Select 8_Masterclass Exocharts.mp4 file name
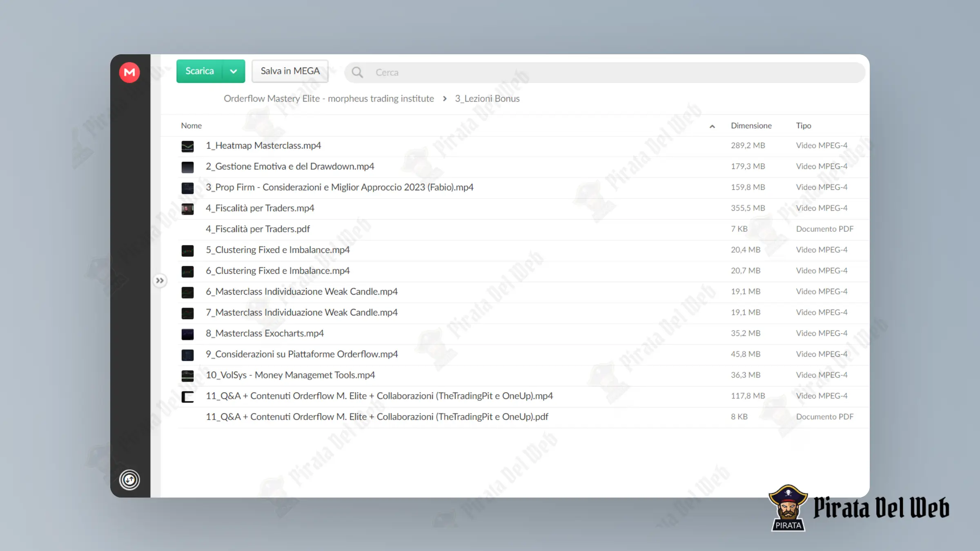Viewport: 980px width, 551px height. point(265,333)
